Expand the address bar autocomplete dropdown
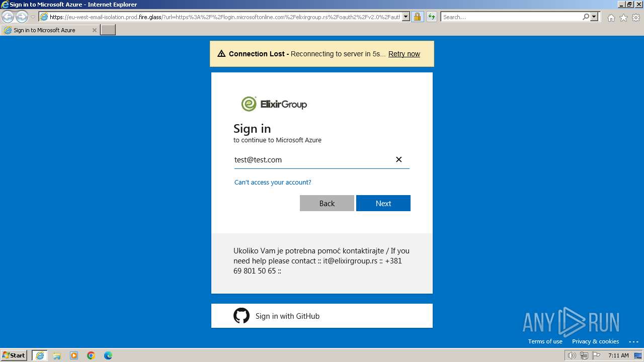This screenshot has height=362, width=644. pyautogui.click(x=406, y=17)
